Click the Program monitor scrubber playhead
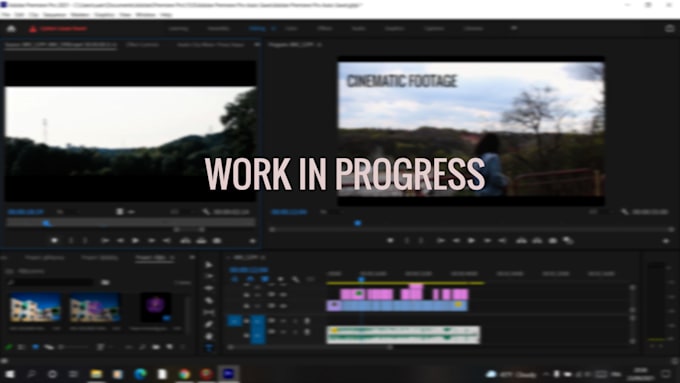The height and width of the screenshot is (383, 680). coord(357,223)
